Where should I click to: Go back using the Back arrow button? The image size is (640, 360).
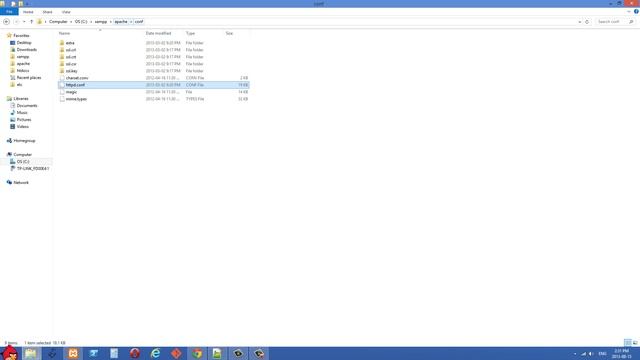click(7, 22)
